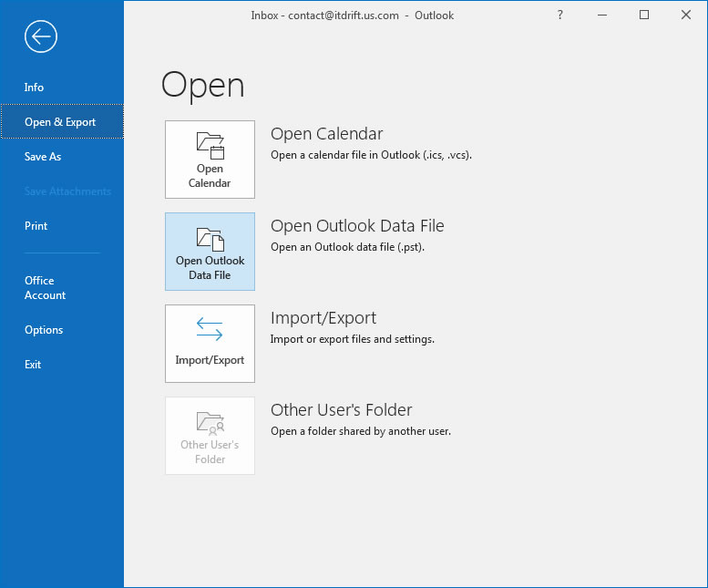Select Open & Export in sidebar

click(62, 121)
